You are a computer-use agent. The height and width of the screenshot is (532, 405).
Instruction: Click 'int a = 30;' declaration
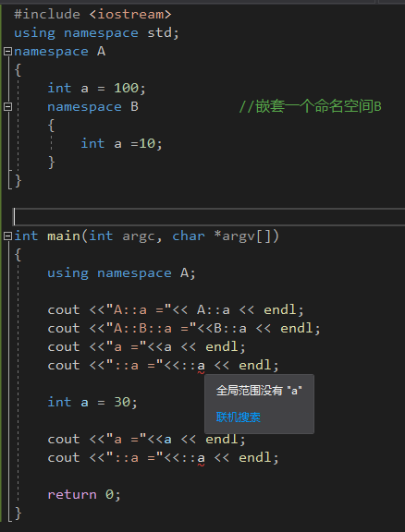[x=92, y=403]
